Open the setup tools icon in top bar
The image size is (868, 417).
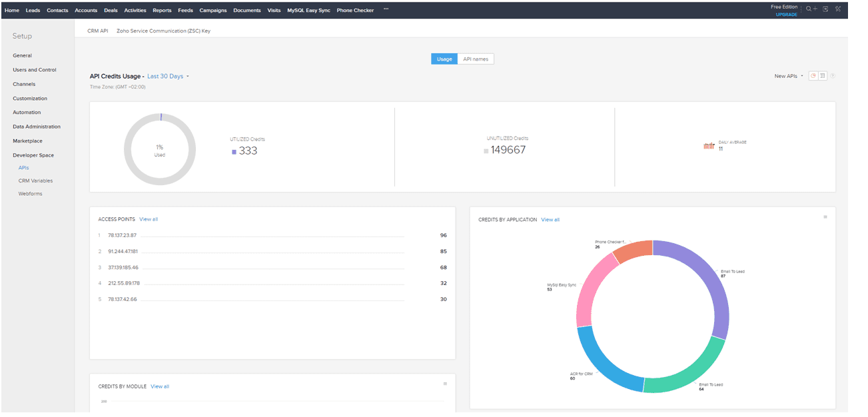838,9
